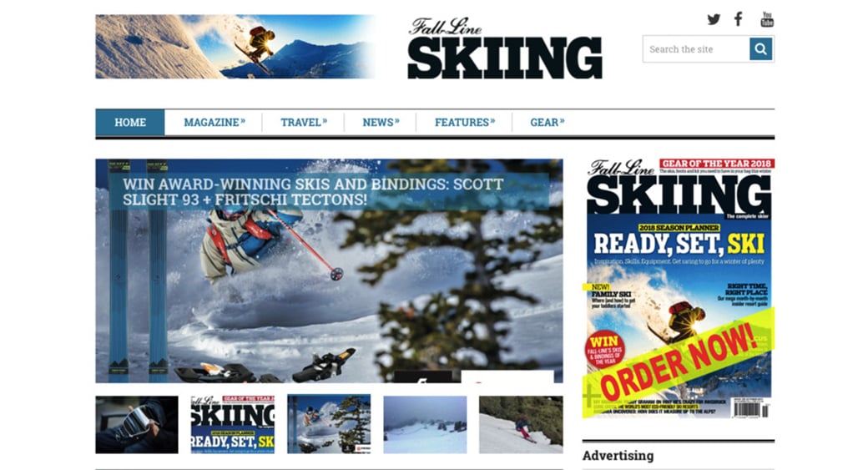Select the ski goggles thumbnail

(x=137, y=425)
